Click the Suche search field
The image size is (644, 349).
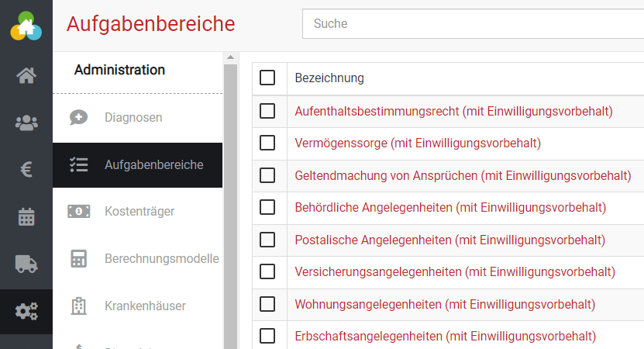click(473, 24)
